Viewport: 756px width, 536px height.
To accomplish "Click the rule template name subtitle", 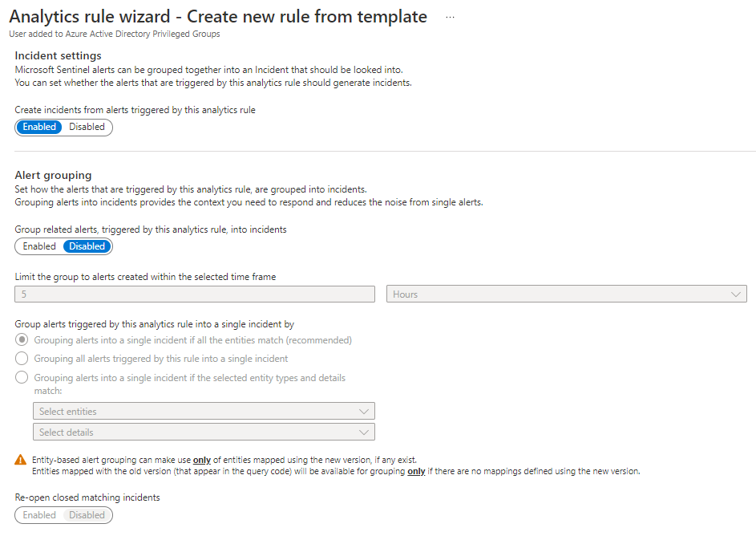I will pyautogui.click(x=115, y=34).
